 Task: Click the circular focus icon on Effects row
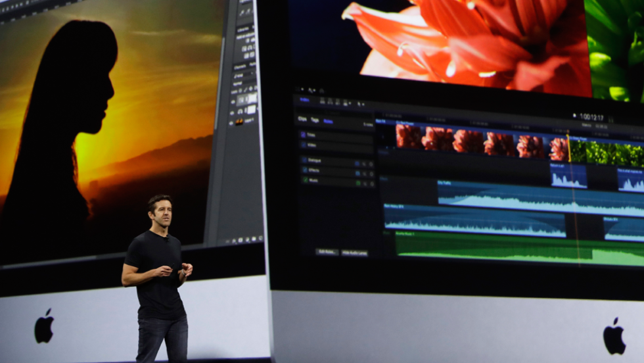[x=371, y=174]
